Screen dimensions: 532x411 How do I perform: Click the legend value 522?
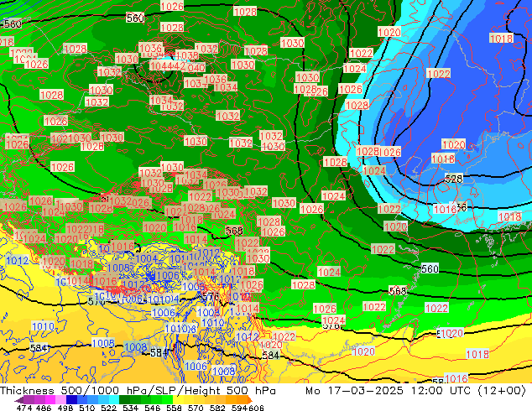(108, 408)
